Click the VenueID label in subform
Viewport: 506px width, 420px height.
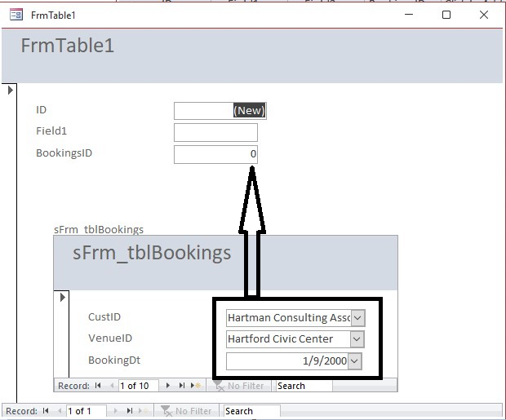pos(110,338)
